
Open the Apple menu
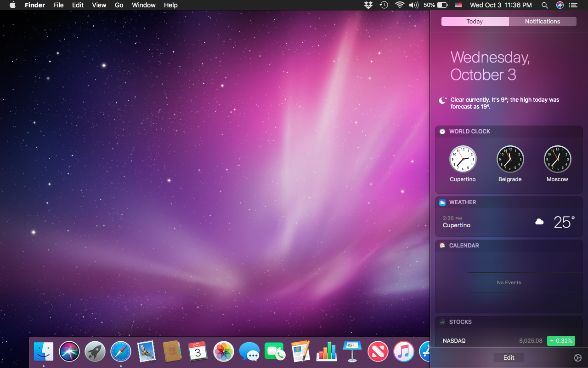point(12,5)
